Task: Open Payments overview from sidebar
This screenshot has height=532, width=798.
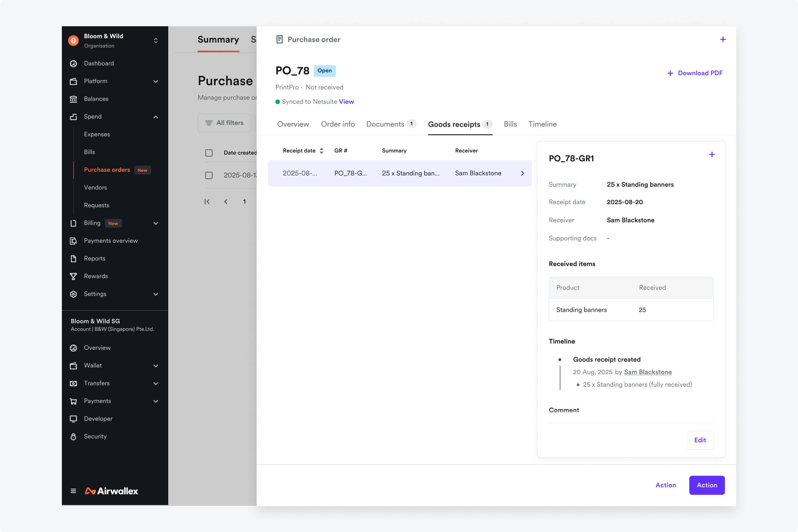Action: (73, 240)
